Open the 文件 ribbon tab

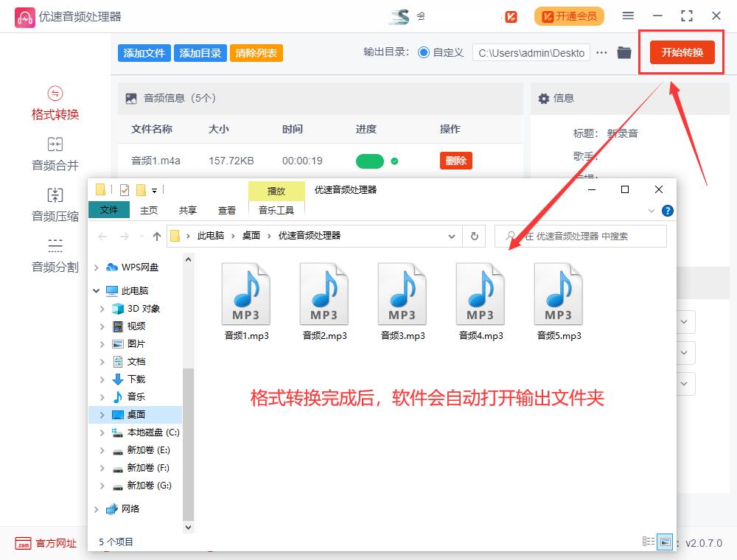[109, 210]
